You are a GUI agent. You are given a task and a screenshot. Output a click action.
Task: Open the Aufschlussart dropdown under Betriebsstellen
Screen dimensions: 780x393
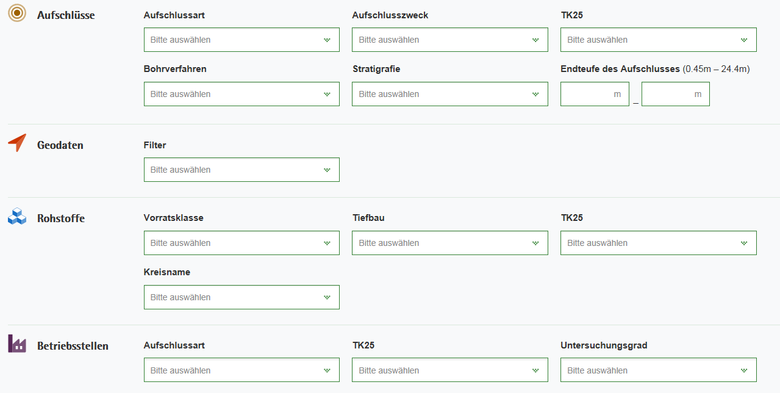(242, 370)
